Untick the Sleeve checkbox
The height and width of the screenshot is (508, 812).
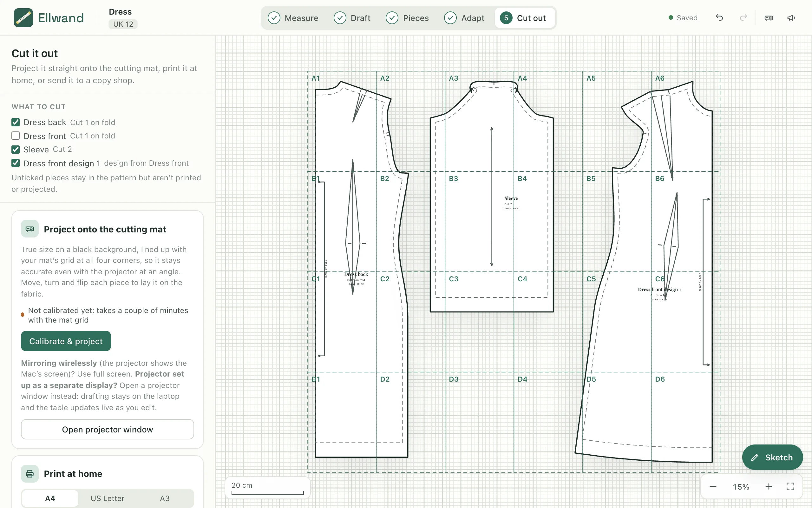16,149
